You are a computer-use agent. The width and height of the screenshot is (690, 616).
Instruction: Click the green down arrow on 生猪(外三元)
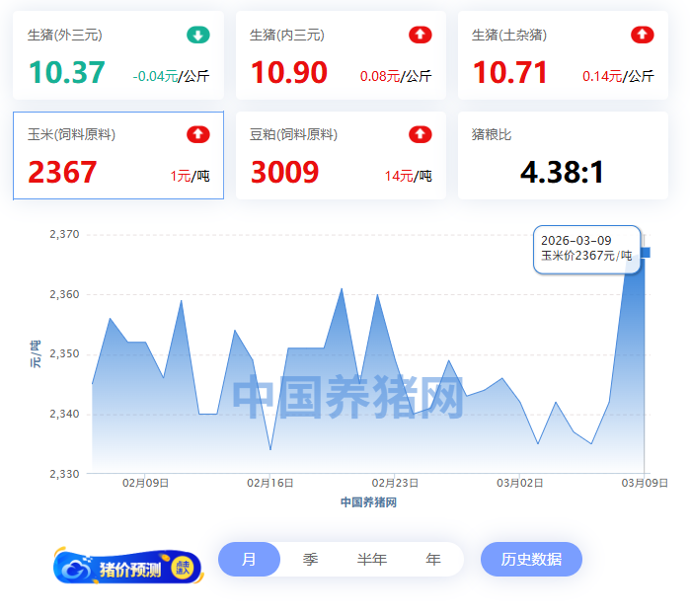click(198, 36)
